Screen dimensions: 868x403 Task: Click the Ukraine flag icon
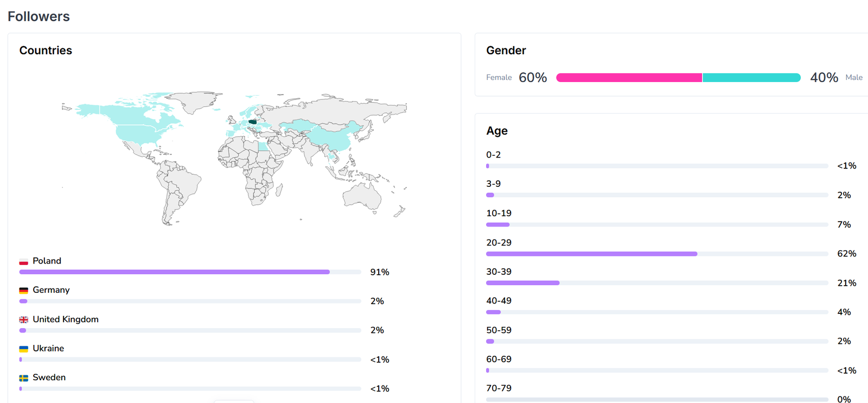click(23, 349)
